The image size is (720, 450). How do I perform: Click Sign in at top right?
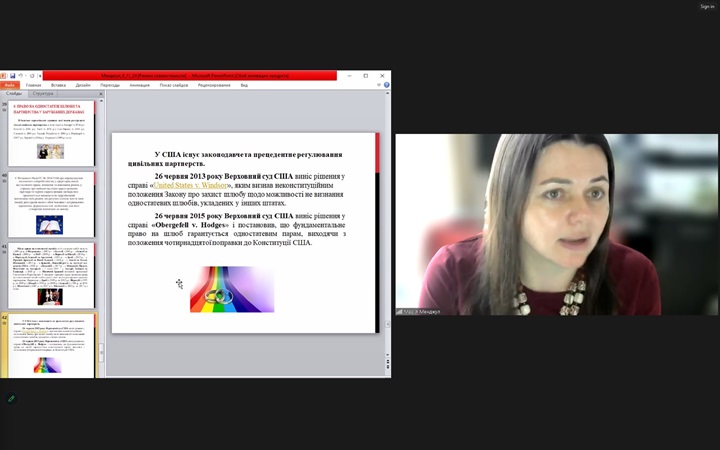click(707, 6)
